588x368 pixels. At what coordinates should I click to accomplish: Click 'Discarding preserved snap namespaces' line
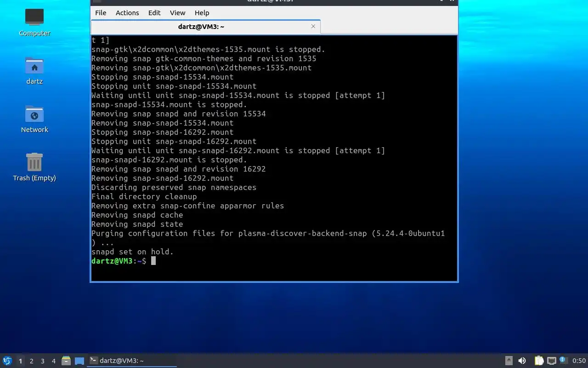pyautogui.click(x=174, y=187)
